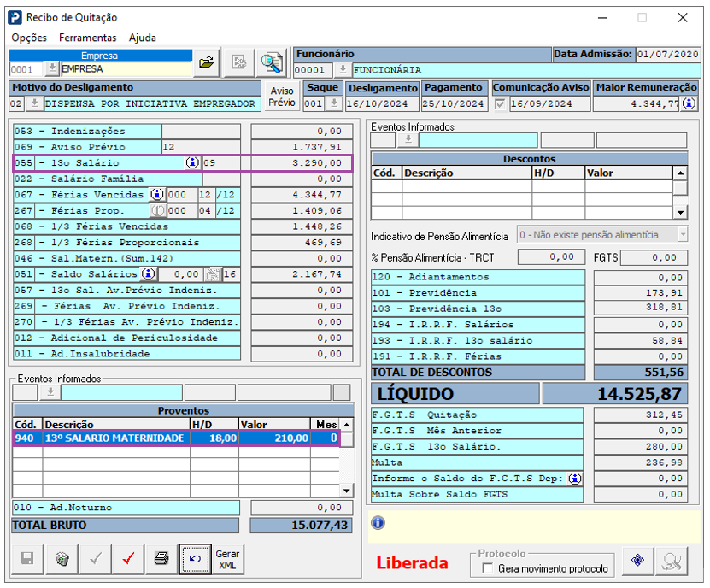
Task: Click the Férias Prop. info icon
Action: coord(156,210)
